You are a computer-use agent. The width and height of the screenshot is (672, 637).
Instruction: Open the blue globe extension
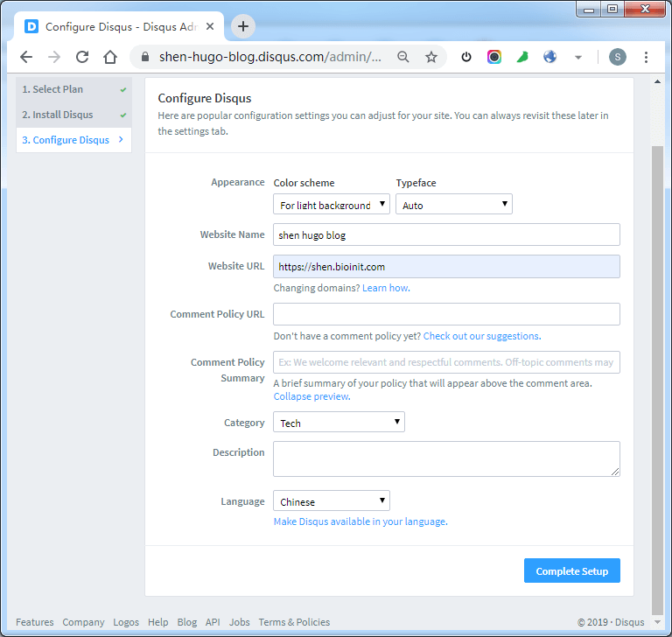coord(549,57)
